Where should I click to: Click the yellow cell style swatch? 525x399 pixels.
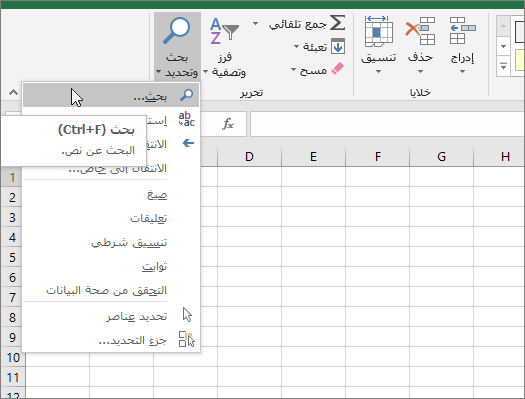click(x=520, y=60)
